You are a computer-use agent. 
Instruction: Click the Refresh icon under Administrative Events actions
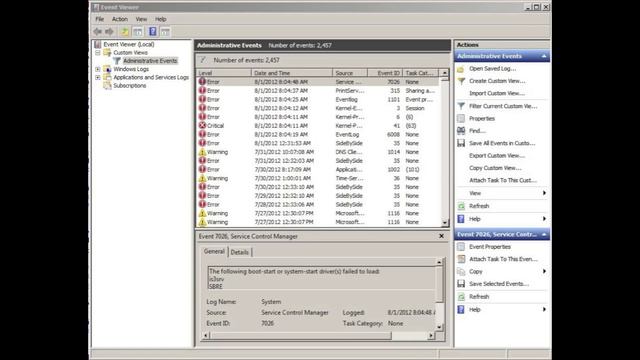pyautogui.click(x=461, y=206)
